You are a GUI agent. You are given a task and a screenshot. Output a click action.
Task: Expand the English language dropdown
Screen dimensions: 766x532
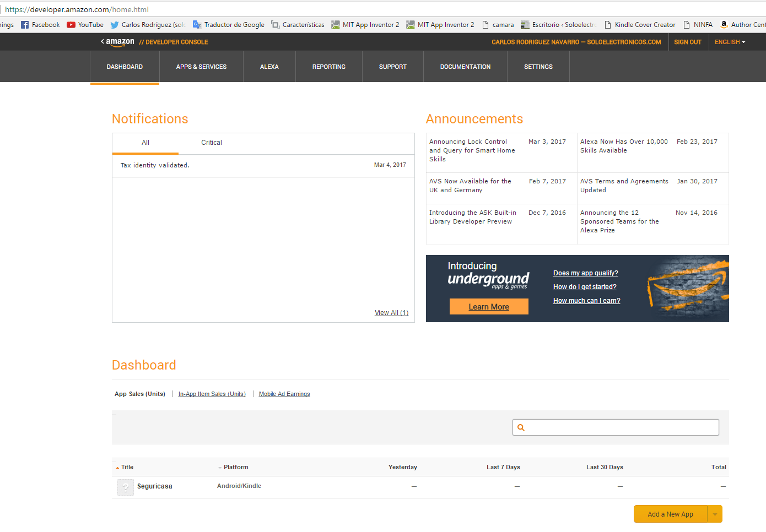(x=730, y=42)
